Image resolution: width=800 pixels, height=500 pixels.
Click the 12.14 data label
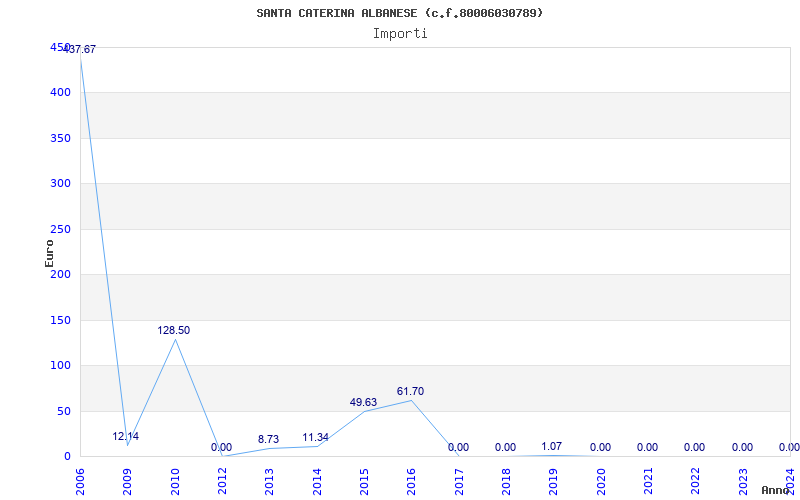click(x=126, y=436)
